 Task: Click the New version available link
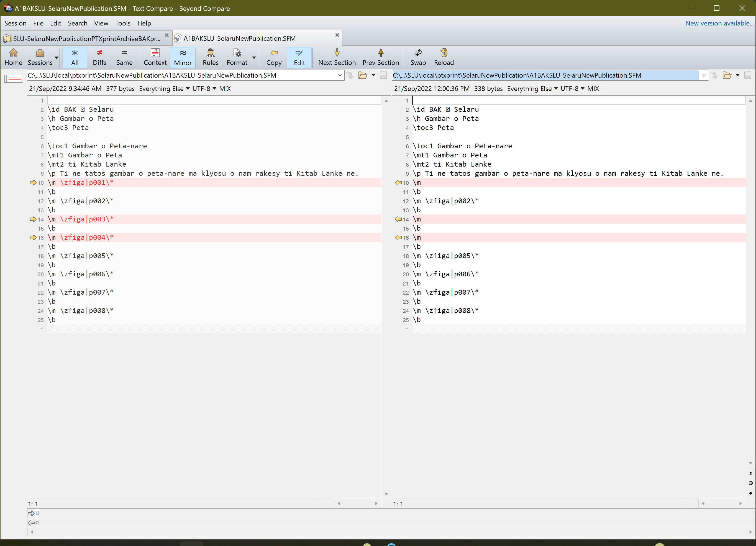point(719,23)
